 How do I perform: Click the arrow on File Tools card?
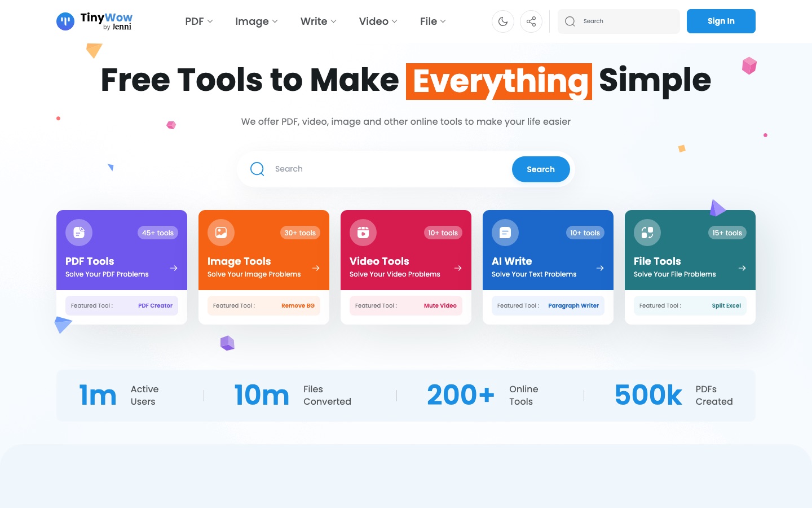pyautogui.click(x=742, y=268)
